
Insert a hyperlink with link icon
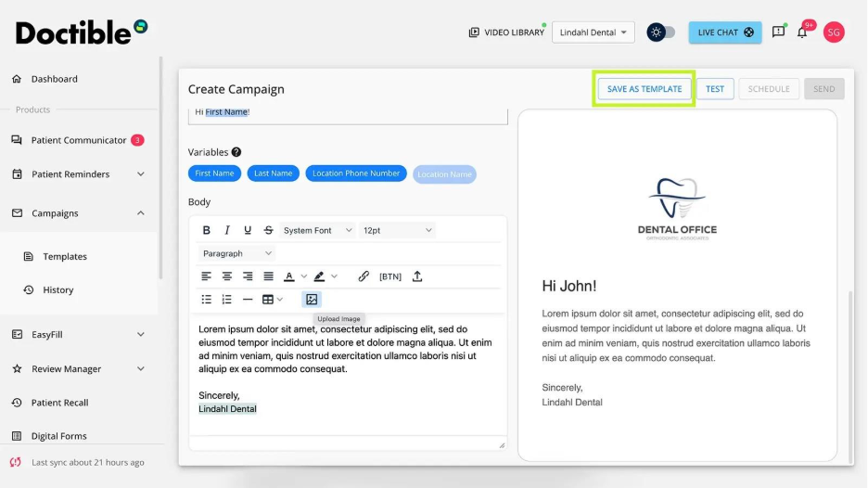(364, 276)
